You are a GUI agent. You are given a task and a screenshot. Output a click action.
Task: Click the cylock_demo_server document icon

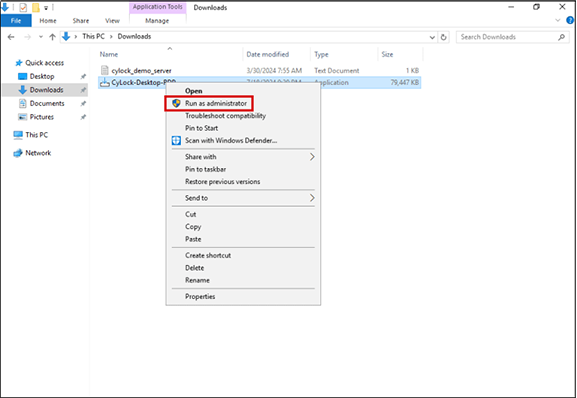[105, 70]
